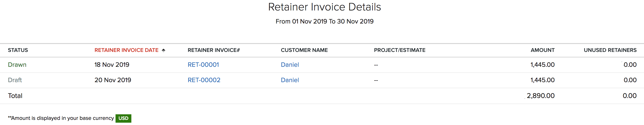Click the Status column header
644x125 pixels.
coord(18,50)
